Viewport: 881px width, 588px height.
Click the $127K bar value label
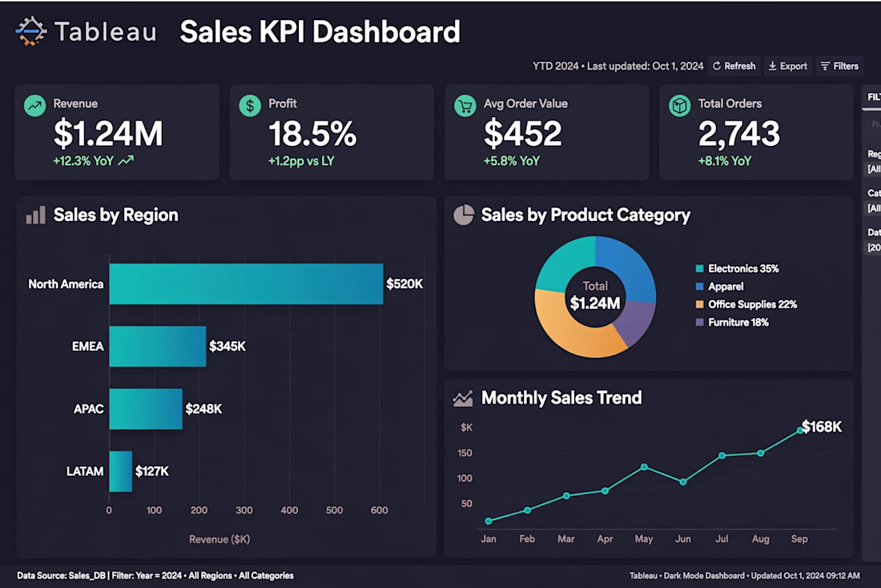coord(152,471)
